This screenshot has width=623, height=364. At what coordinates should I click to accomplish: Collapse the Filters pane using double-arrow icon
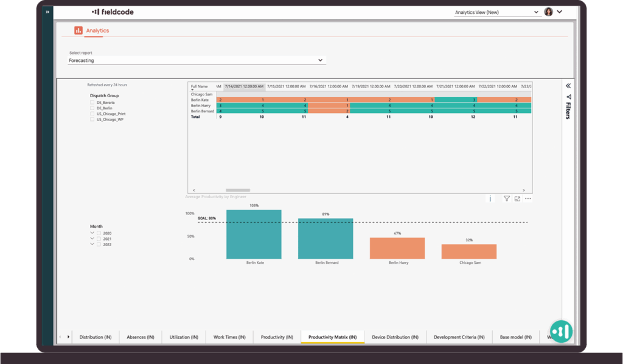coord(568,86)
